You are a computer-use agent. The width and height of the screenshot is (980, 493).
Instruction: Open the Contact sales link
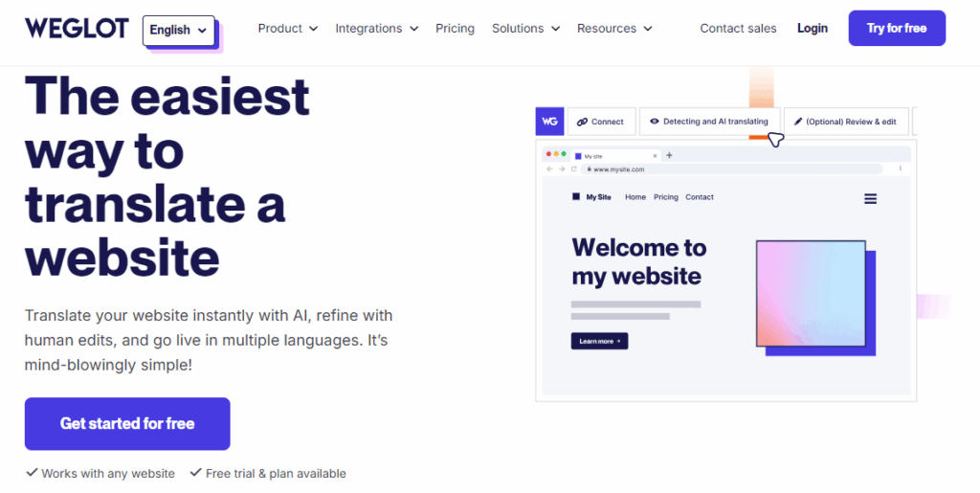[x=738, y=28]
